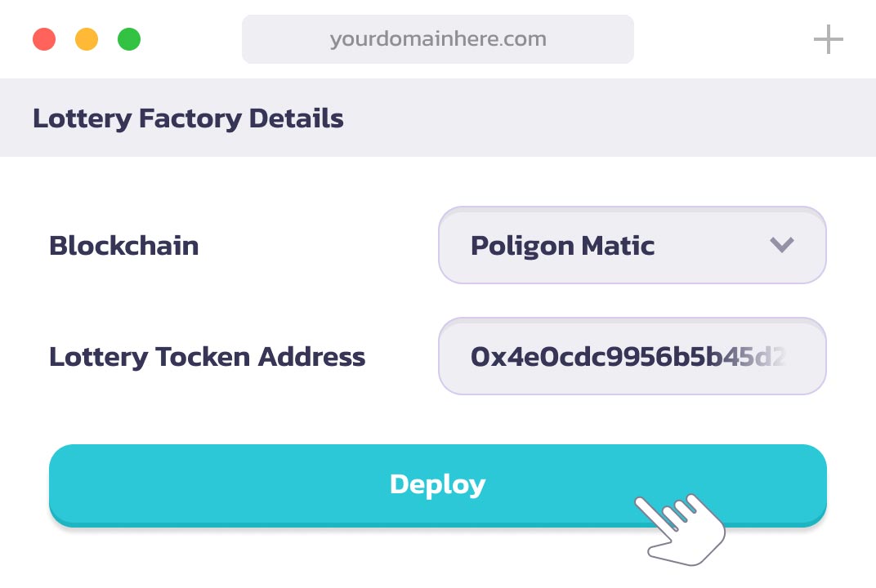Click the yellow minimize window dot
Screen dimensions: 876x588
tap(87, 39)
